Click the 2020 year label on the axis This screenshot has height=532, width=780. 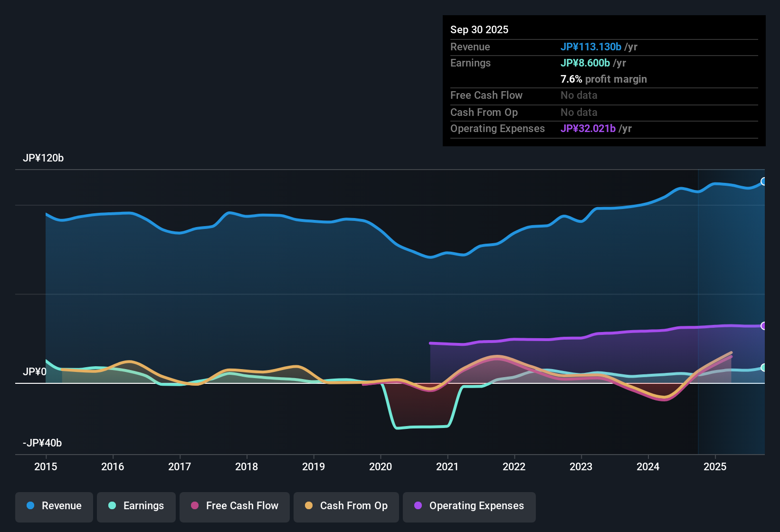380,467
